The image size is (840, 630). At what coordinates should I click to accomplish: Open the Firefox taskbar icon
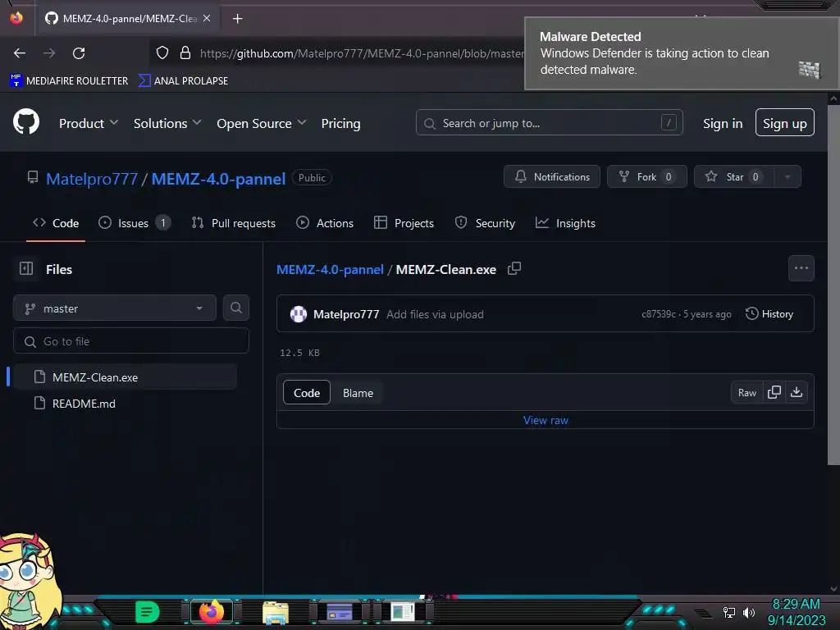[x=211, y=611]
